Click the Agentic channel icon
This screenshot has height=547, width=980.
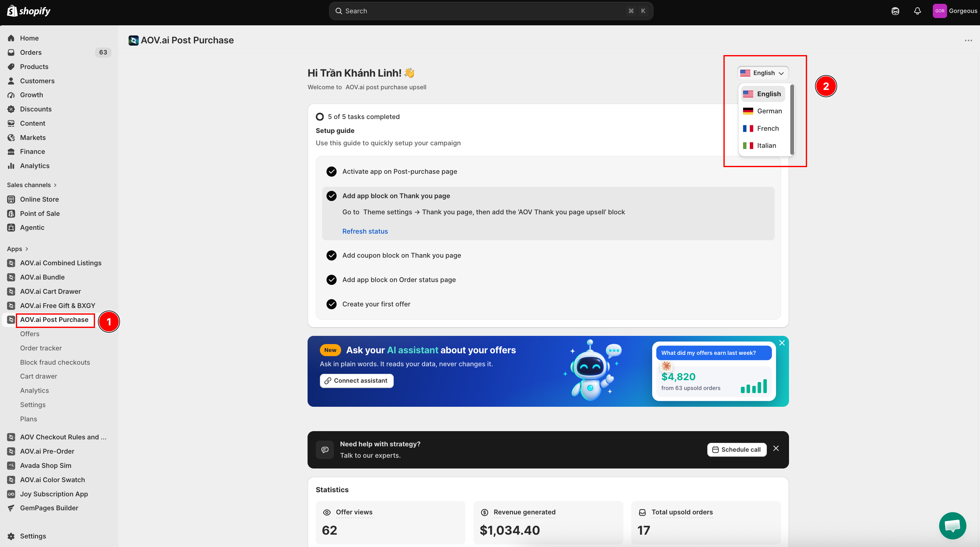[x=11, y=228]
